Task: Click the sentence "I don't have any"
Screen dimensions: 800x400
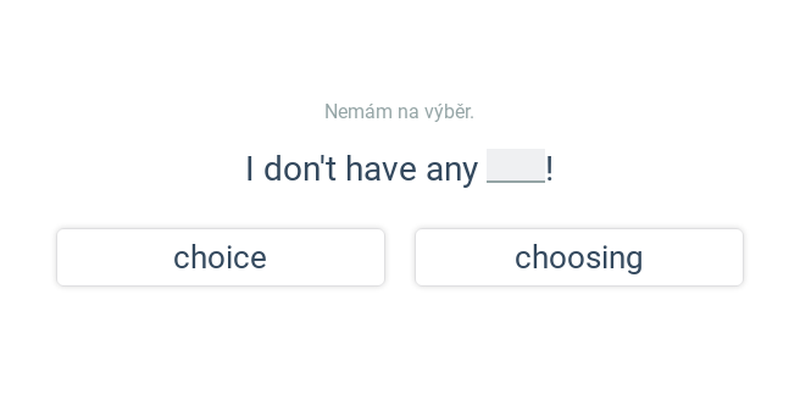Action: [362, 169]
